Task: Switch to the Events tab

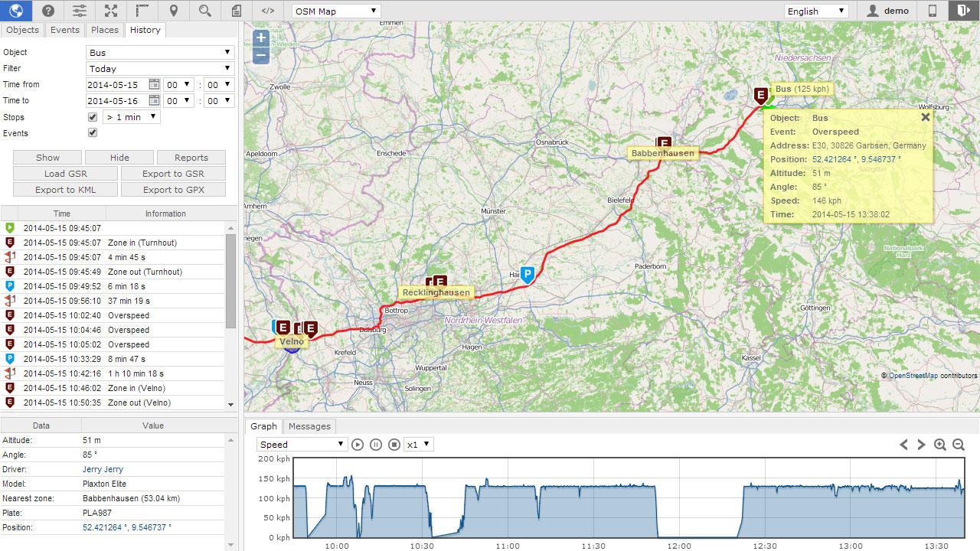Action: 65,30
